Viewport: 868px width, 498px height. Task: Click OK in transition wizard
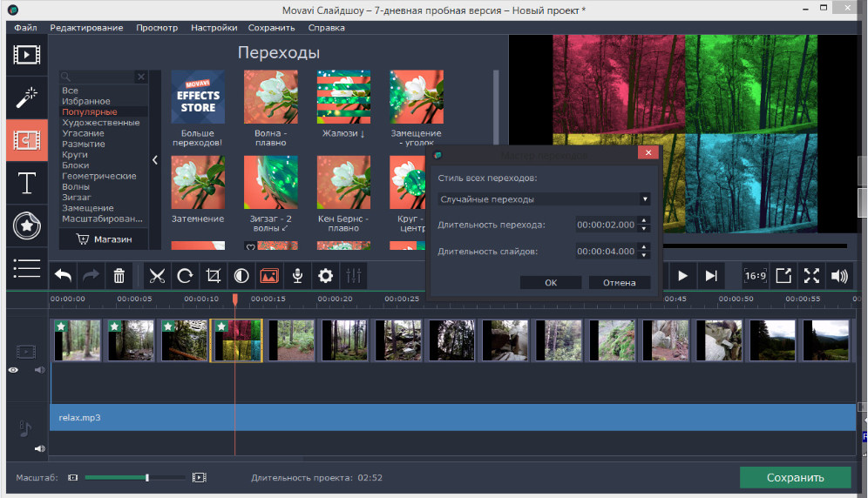point(551,283)
